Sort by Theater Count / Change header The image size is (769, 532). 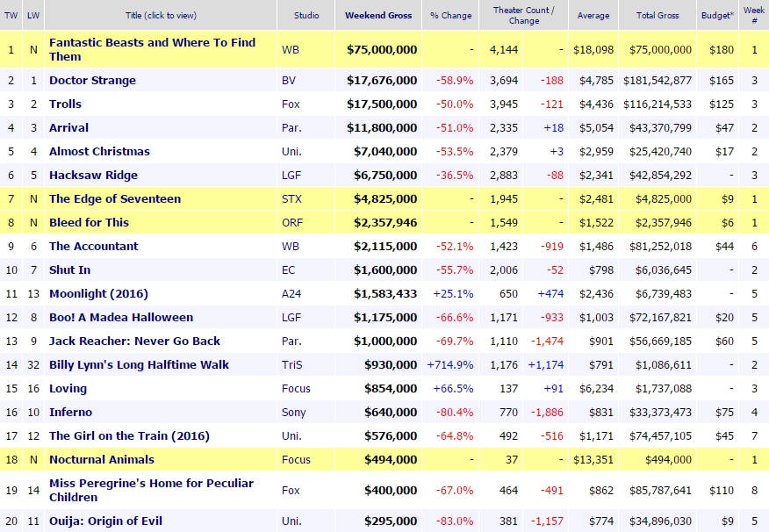coord(524,15)
